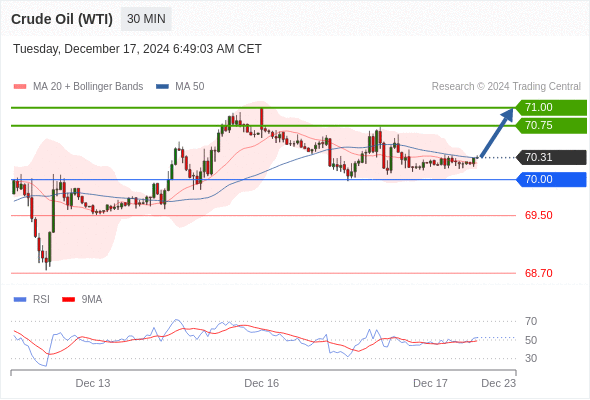Click the RSI legend label
Screen dimensions: 590x400
pyautogui.click(x=41, y=300)
